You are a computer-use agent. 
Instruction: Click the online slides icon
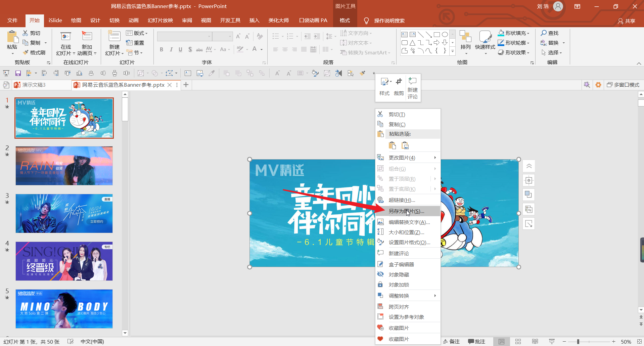[x=66, y=36]
